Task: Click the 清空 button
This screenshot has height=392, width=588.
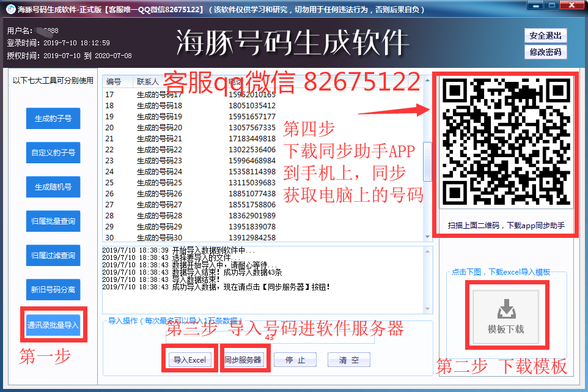Action: coord(349,360)
